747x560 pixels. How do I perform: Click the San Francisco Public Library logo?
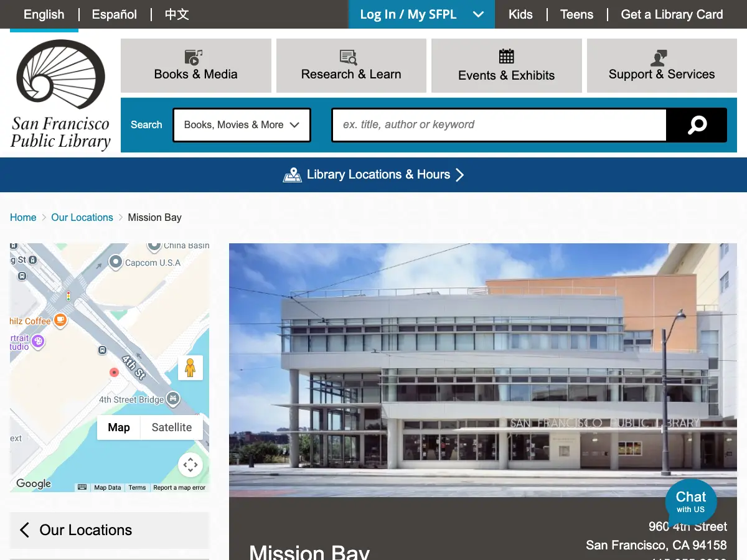[60, 95]
